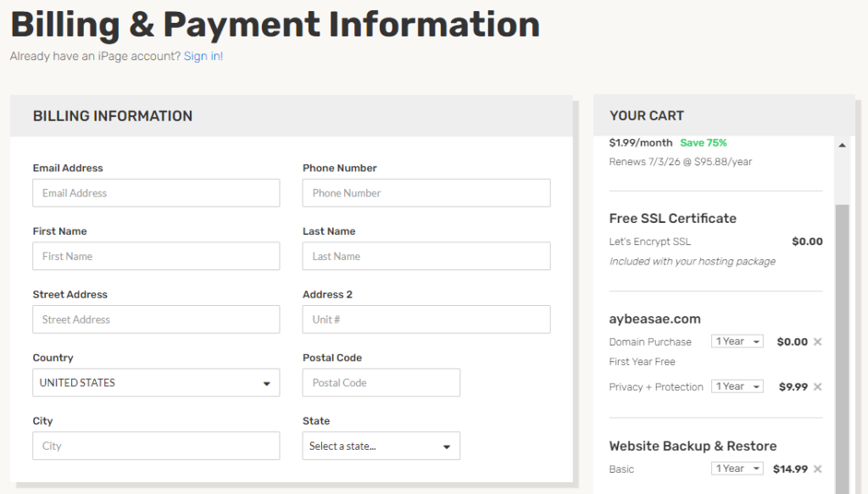
Task: Click into the First Name field
Action: click(156, 256)
